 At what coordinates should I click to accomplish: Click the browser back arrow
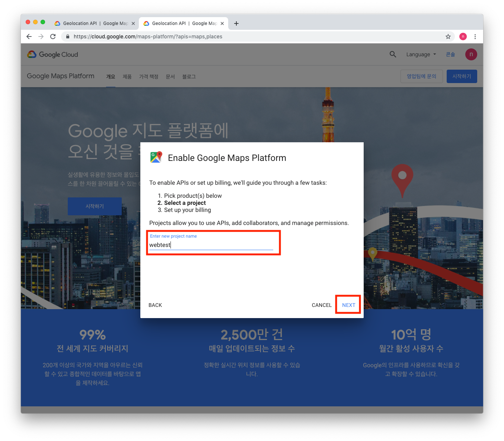point(29,37)
